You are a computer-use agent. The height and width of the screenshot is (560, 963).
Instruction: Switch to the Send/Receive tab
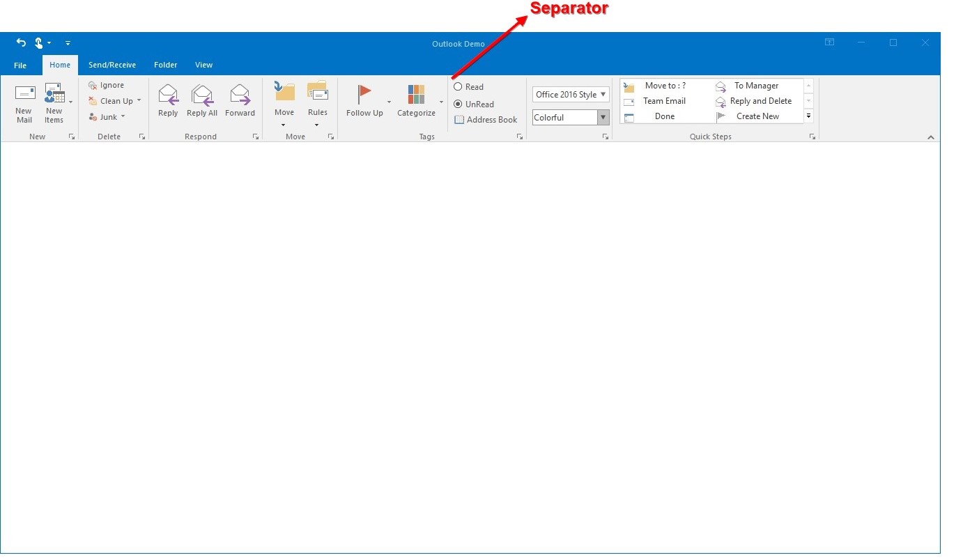point(112,65)
